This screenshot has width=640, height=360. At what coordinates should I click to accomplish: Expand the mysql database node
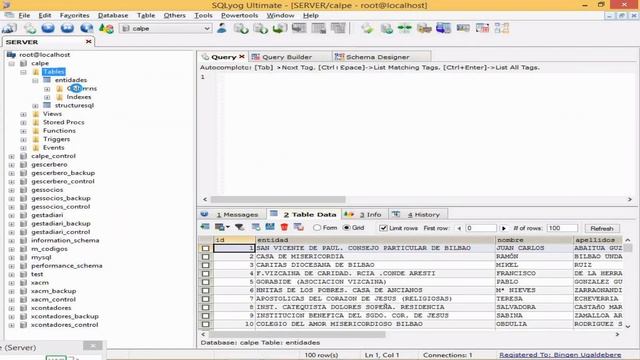11,258
